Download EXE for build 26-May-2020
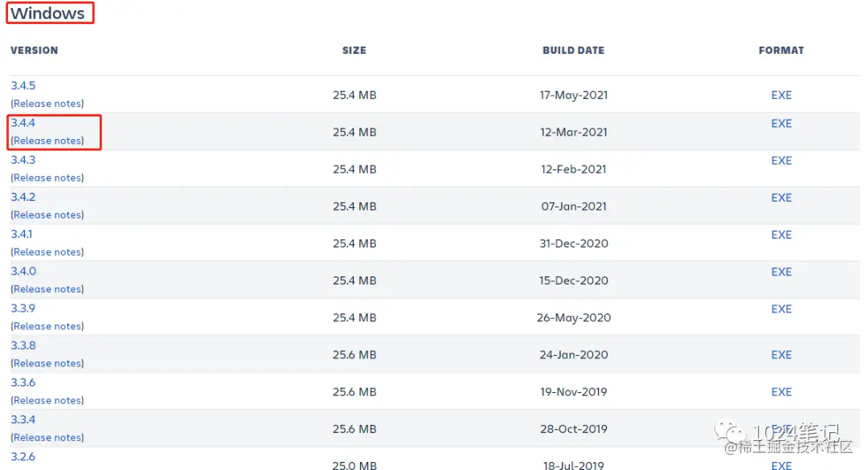Image resolution: width=868 pixels, height=470 pixels. point(781,309)
